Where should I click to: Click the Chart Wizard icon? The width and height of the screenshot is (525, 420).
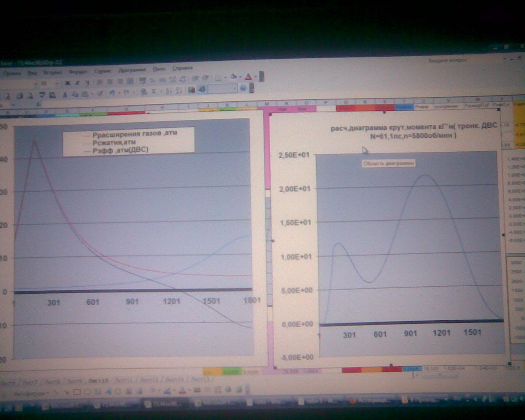[x=191, y=90]
